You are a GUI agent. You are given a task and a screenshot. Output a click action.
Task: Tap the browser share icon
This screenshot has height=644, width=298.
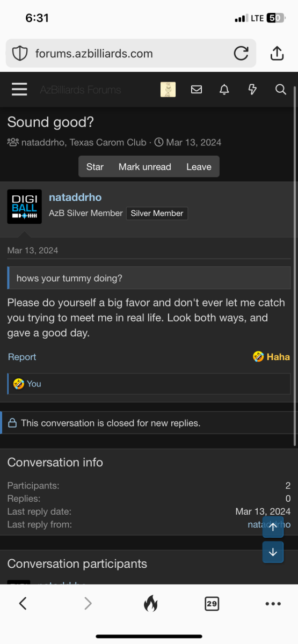277,53
